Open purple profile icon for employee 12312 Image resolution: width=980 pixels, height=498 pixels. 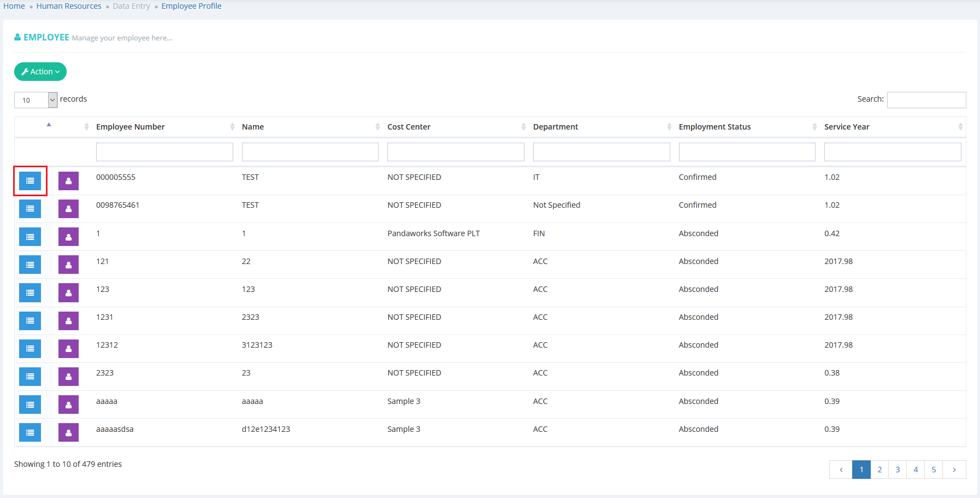point(68,349)
